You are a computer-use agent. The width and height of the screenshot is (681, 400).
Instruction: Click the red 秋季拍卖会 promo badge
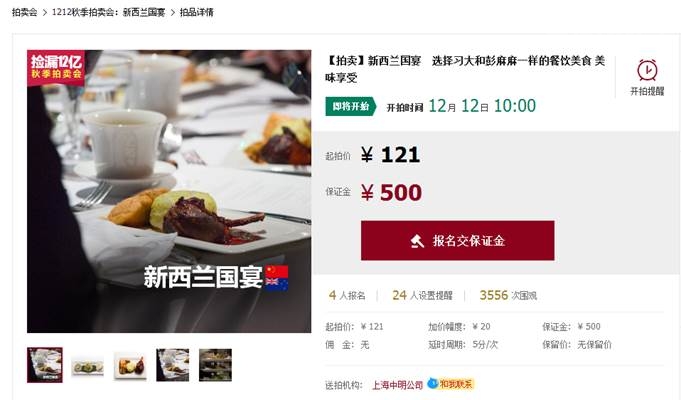(56, 68)
